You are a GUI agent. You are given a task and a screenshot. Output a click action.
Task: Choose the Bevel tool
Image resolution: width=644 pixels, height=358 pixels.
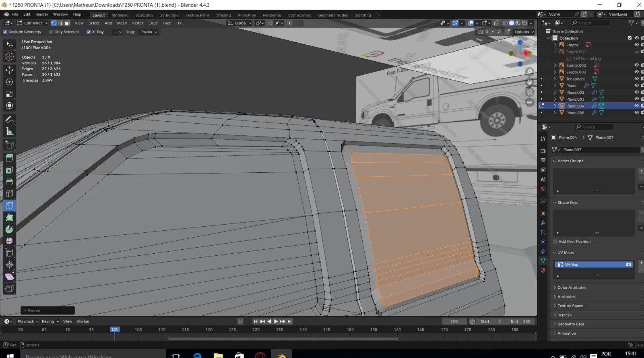(x=9, y=182)
